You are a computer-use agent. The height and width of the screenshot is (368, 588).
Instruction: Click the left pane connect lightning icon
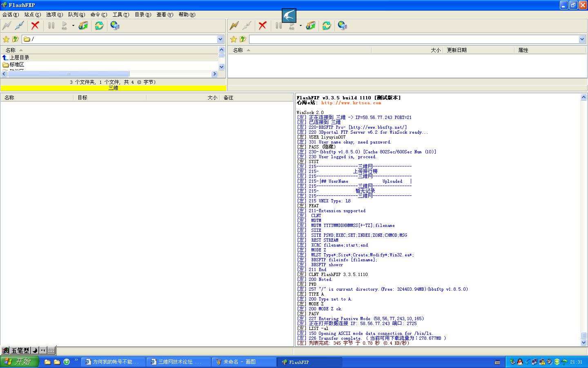[x=7, y=26]
